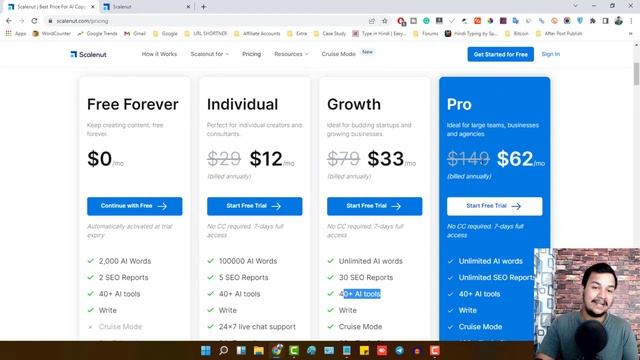Open Chrome's tab search dropdown arrow
The height and width of the screenshot is (360, 640).
(576, 6)
